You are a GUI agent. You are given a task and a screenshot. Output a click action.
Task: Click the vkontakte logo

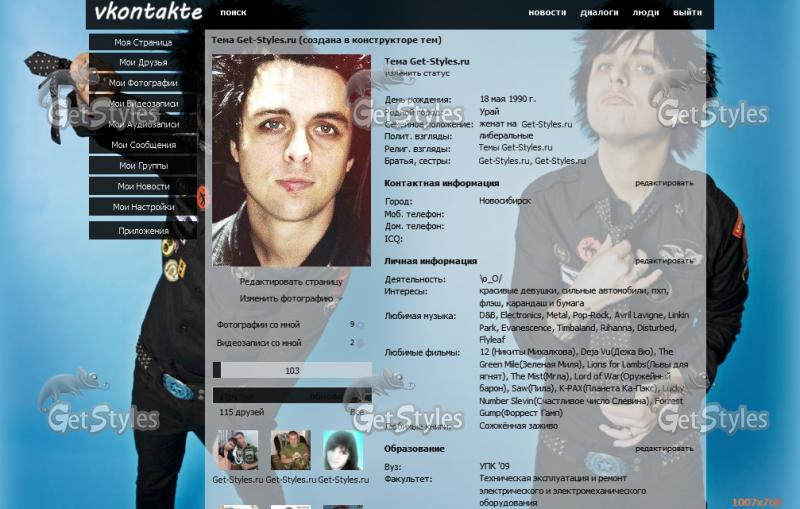pos(148,13)
